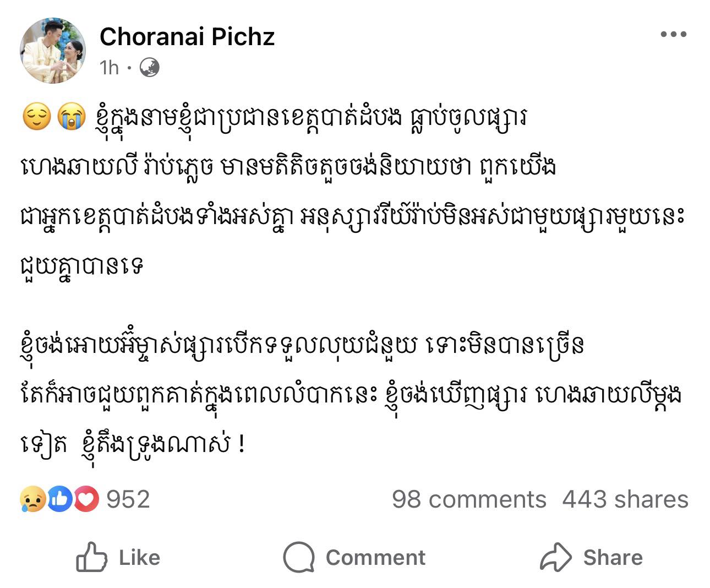Open the three-dot post options menu
710x588 pixels.
tap(673, 35)
